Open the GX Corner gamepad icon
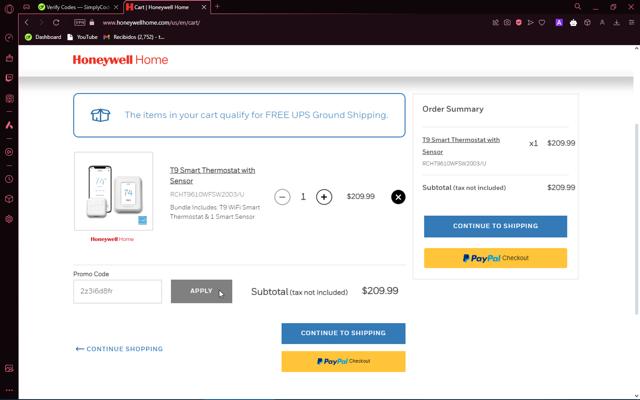This screenshot has width=640, height=400. 27,7
